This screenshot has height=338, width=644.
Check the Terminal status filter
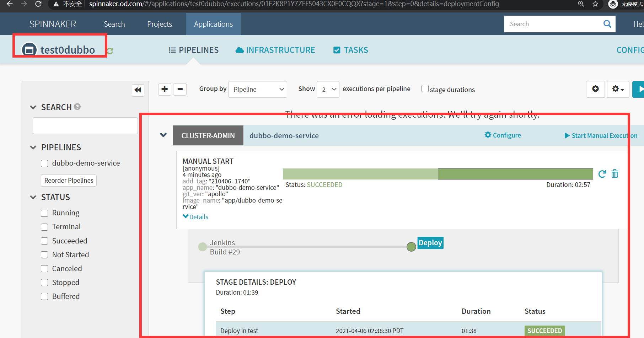click(44, 227)
